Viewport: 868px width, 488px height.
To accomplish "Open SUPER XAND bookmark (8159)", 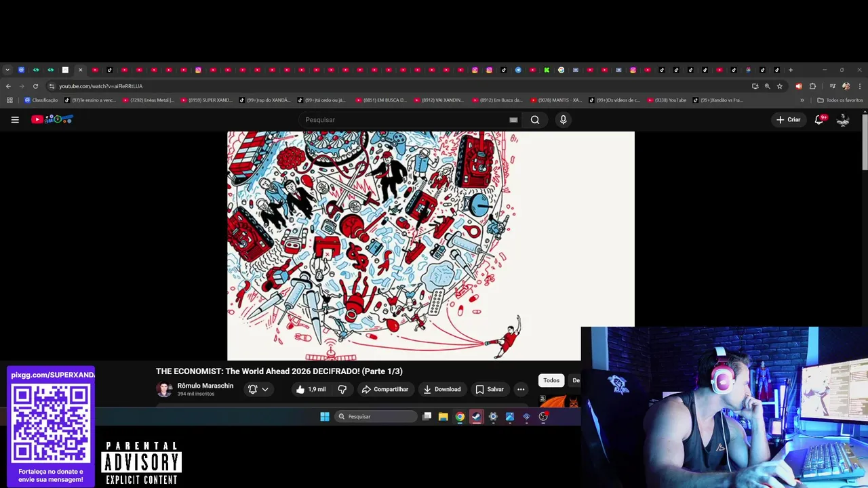I will coord(206,100).
